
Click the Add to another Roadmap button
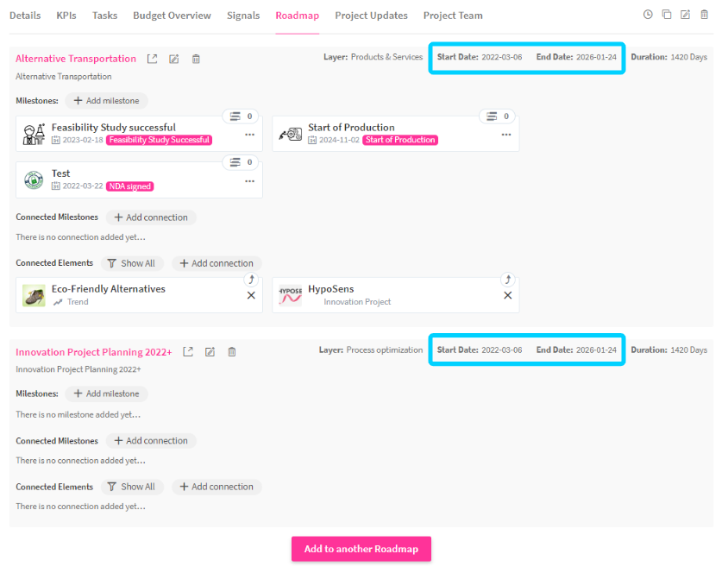pos(361,549)
